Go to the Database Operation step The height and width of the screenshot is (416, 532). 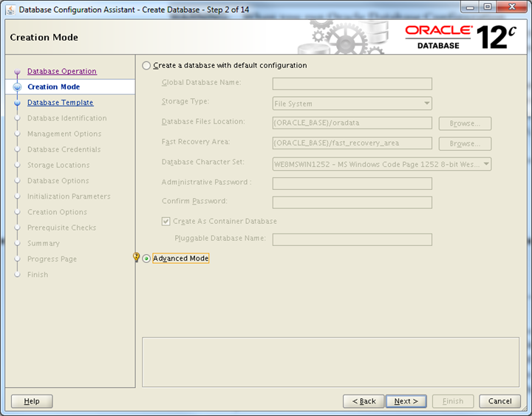click(x=62, y=71)
